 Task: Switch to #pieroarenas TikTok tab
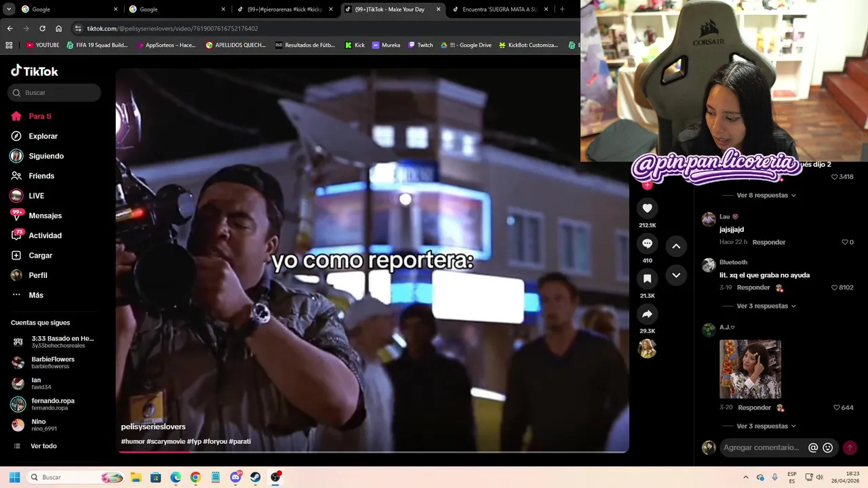click(x=283, y=9)
